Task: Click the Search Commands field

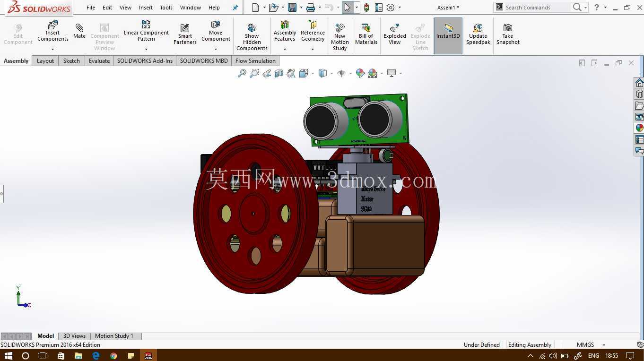Action: point(538,8)
